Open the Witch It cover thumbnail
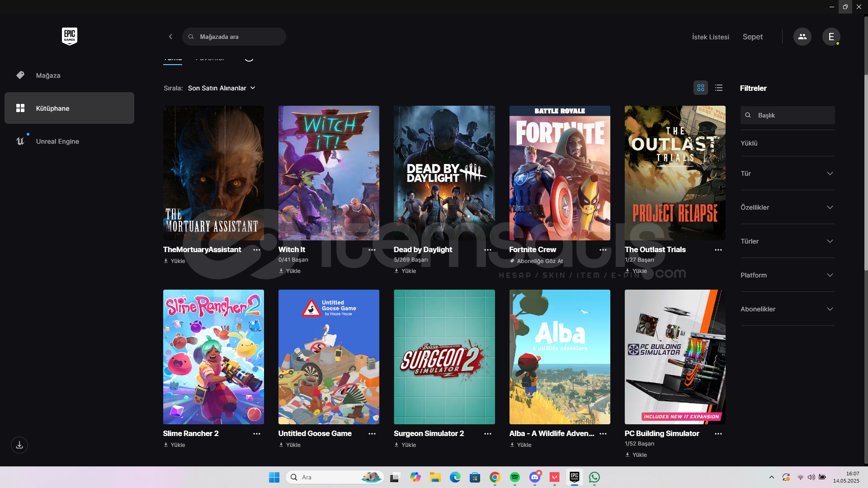 (x=329, y=173)
